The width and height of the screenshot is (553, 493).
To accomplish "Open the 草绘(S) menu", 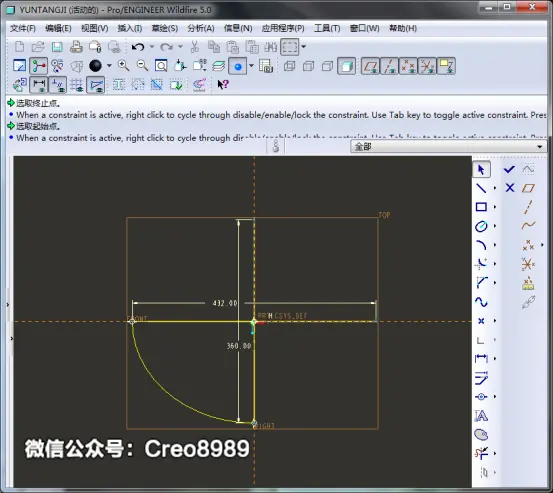I will coord(164,28).
